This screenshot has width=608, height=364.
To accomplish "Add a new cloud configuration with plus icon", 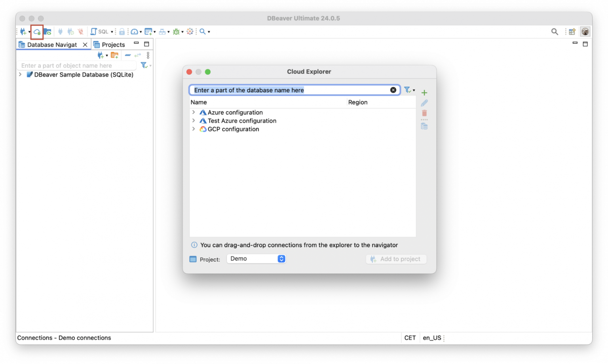I will [x=424, y=93].
